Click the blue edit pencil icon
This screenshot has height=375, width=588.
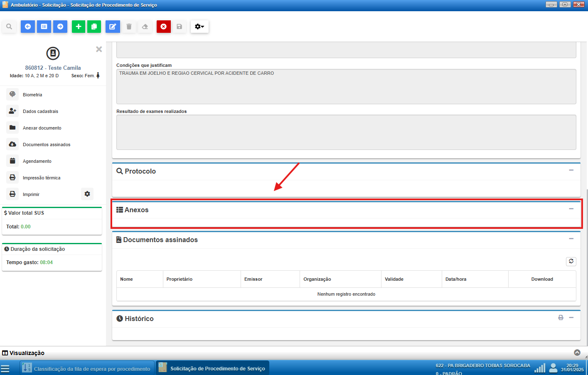tap(112, 27)
